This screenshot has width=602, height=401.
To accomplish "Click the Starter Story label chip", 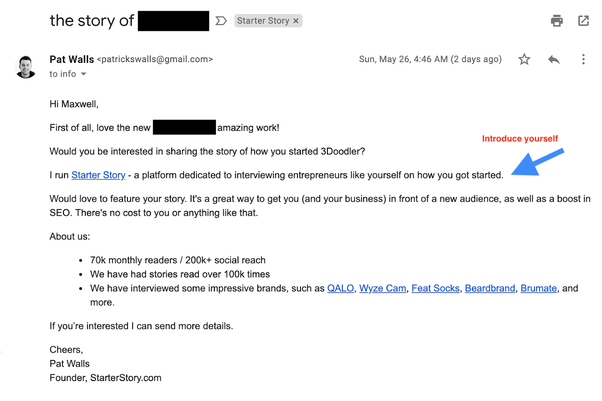I will [x=264, y=20].
